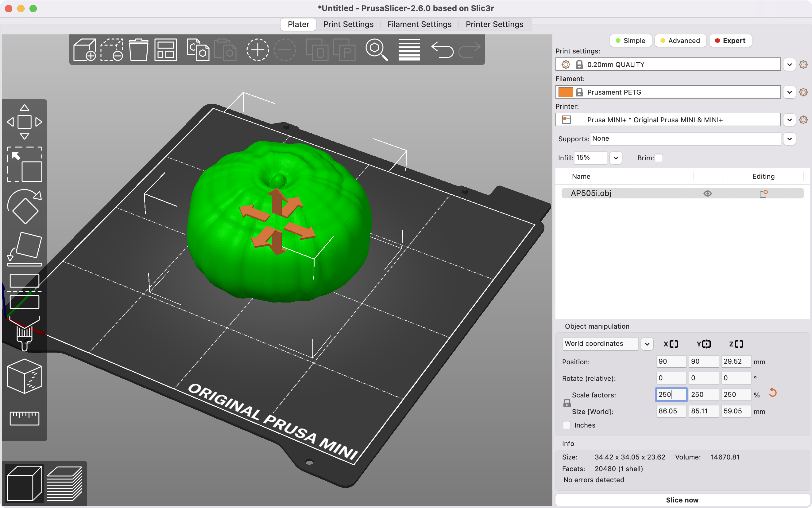The width and height of the screenshot is (812, 508).
Task: Click the Delete object toolbar icon
Action: click(x=112, y=50)
